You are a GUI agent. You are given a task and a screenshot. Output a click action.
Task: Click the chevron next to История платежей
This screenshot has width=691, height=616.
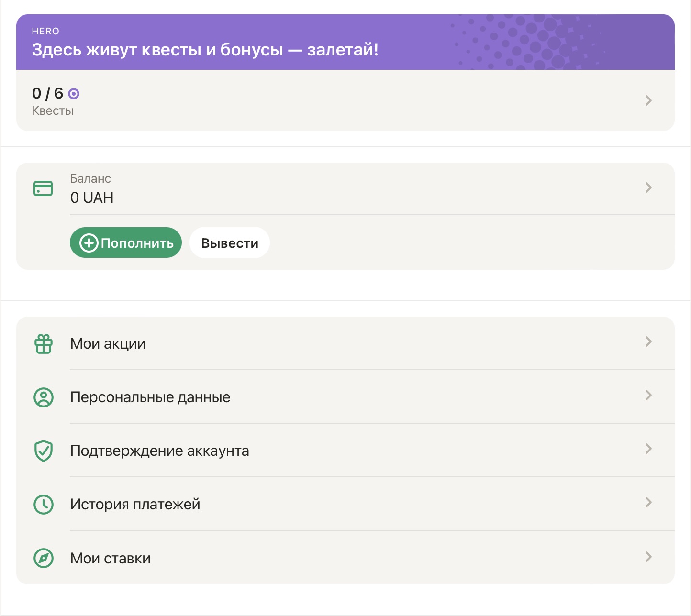648,502
